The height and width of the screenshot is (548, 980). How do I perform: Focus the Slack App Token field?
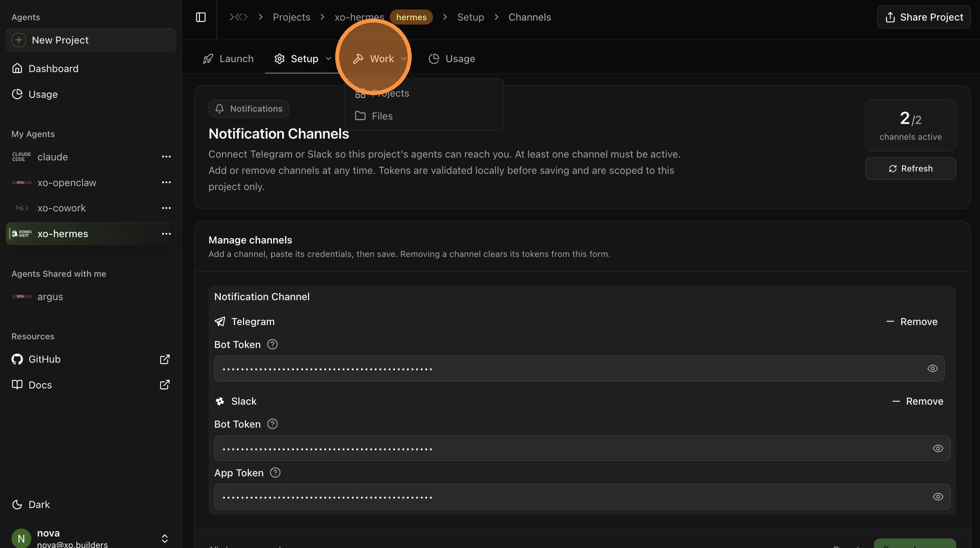tap(582, 497)
